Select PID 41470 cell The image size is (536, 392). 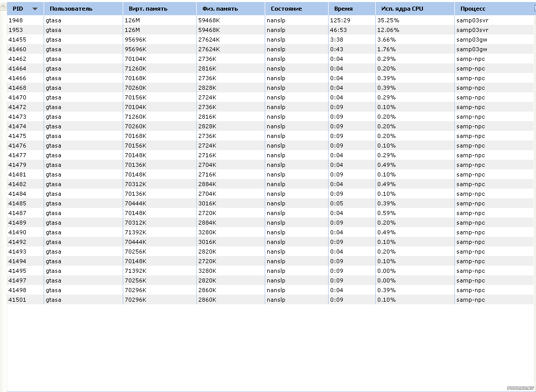coord(17,97)
